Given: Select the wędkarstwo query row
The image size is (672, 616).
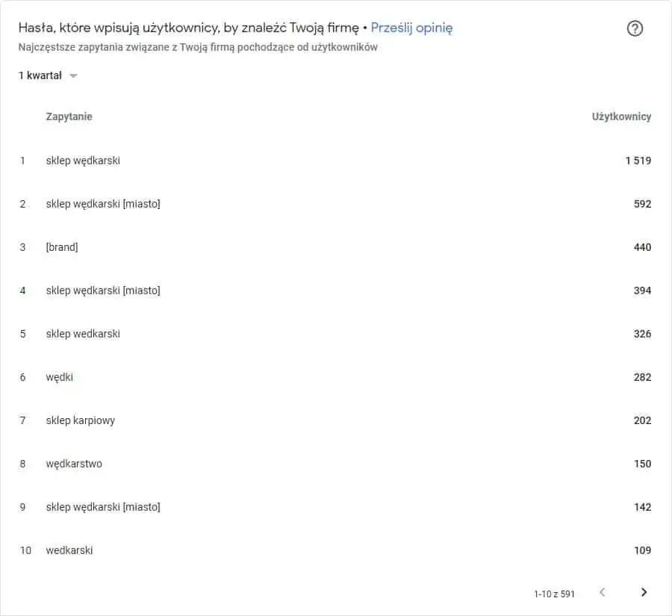Looking at the screenshot, I should coord(335,464).
